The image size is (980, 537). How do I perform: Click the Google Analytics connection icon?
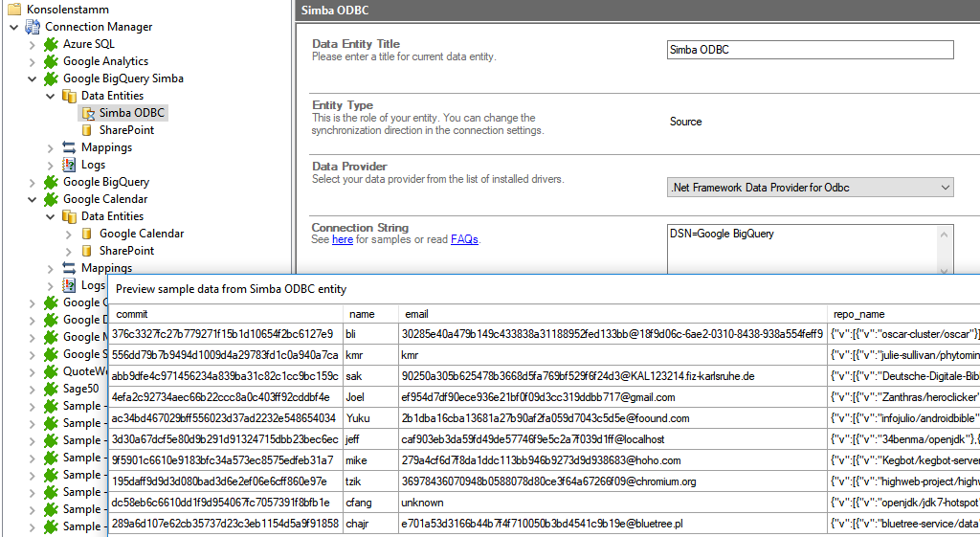click(51, 61)
